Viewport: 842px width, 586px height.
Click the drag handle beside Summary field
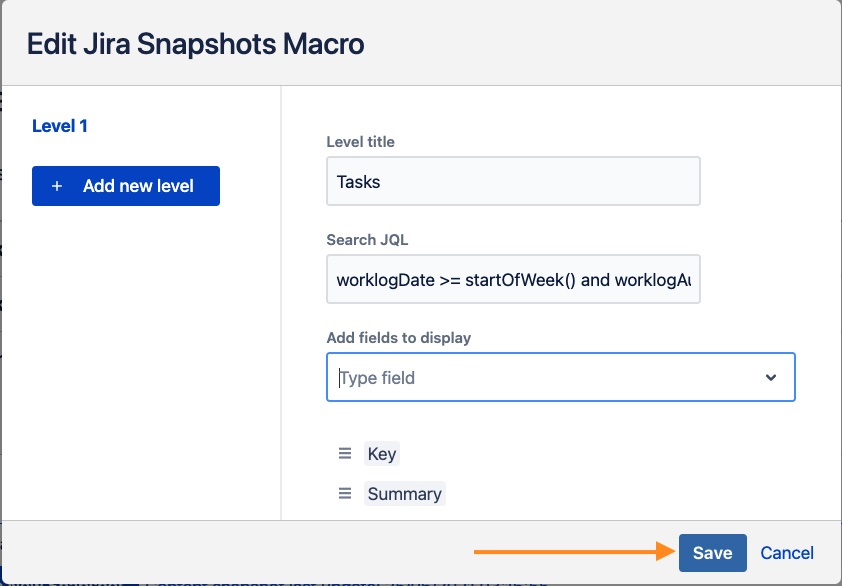tap(345, 494)
